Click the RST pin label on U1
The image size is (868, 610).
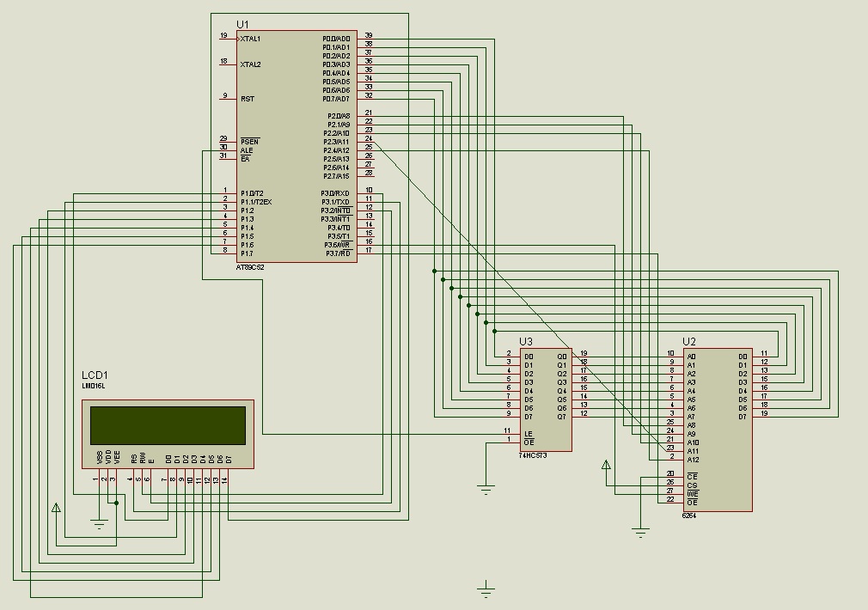(248, 99)
